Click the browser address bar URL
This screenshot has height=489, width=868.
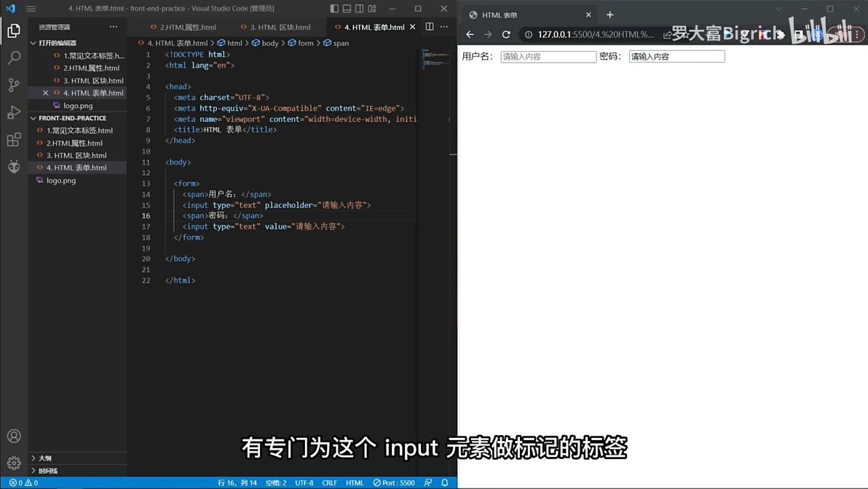pyautogui.click(x=596, y=34)
